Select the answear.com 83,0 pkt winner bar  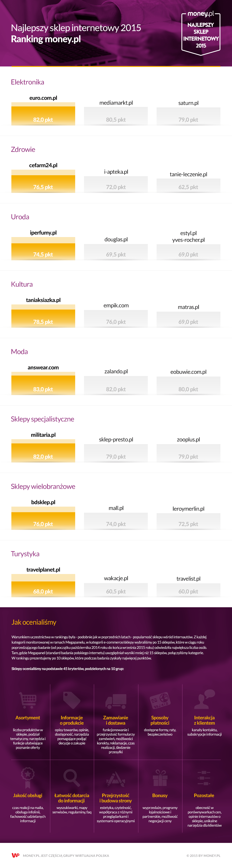[43, 383]
